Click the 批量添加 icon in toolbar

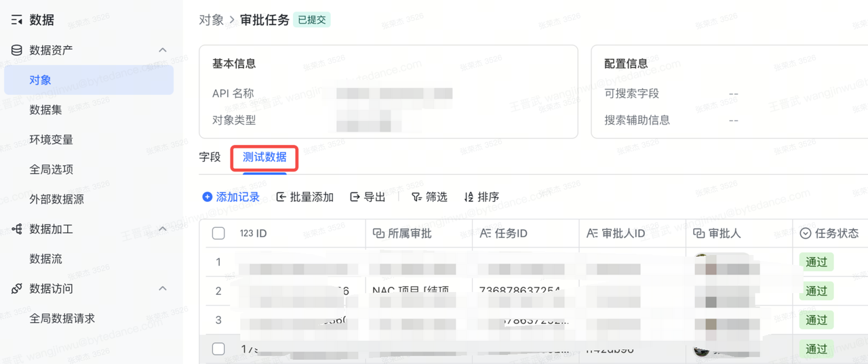pos(281,197)
